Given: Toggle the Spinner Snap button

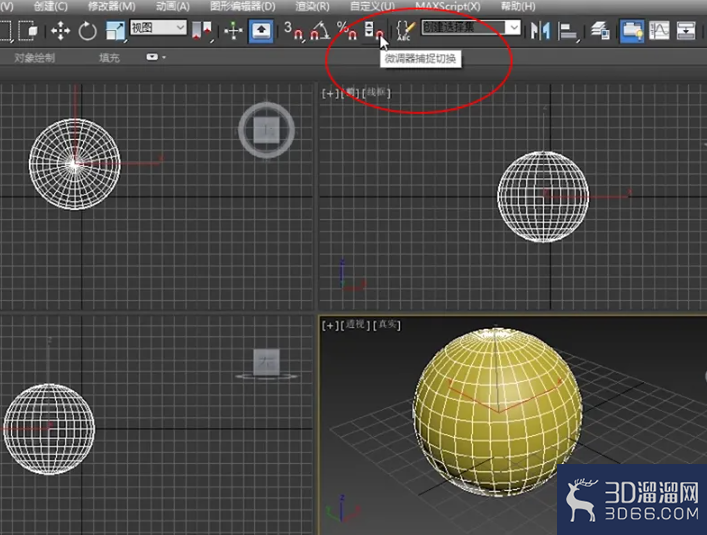Looking at the screenshot, I should [x=374, y=31].
